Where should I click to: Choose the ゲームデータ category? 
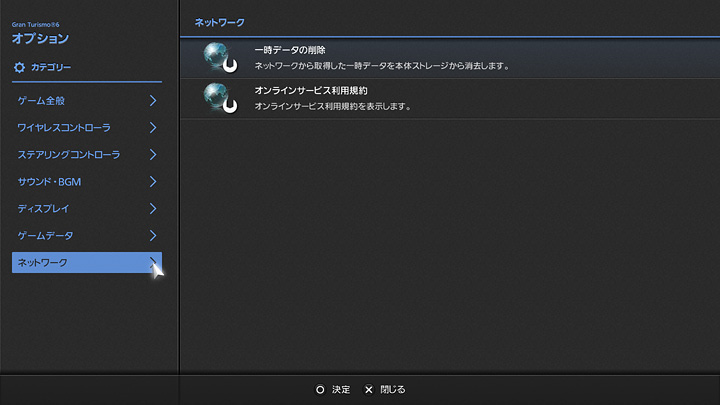point(45,236)
